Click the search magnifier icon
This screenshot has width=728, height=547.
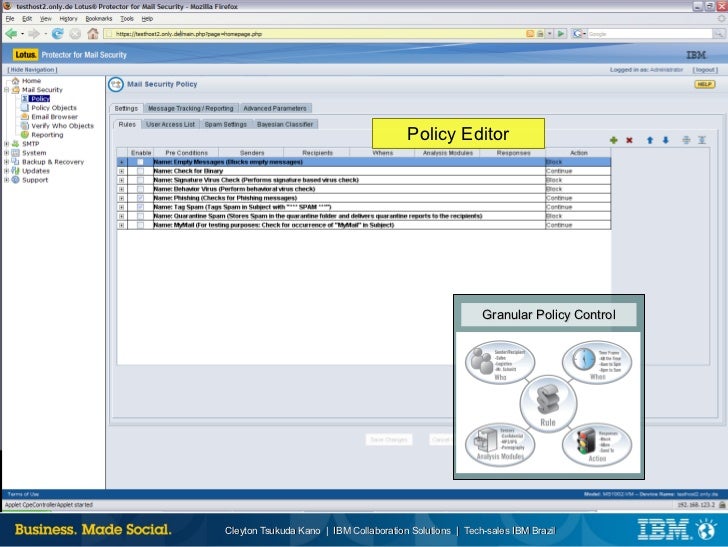pyautogui.click(x=718, y=34)
